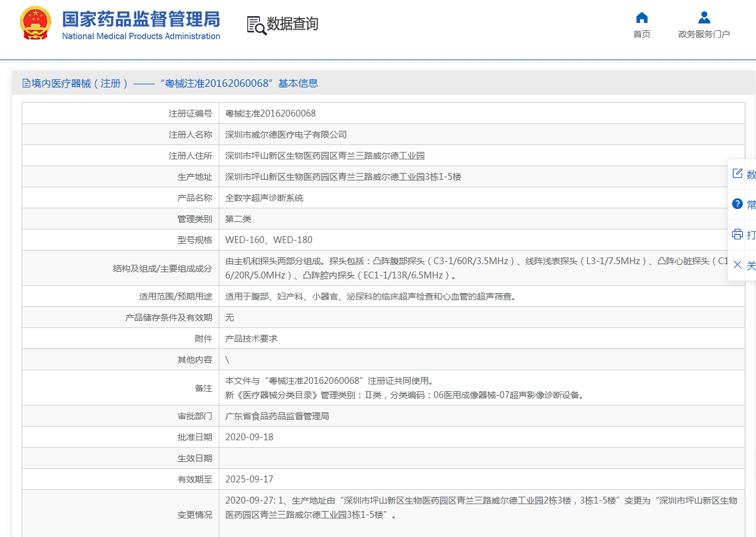
Task: Select the approval date 2020-09-18
Action: [249, 437]
